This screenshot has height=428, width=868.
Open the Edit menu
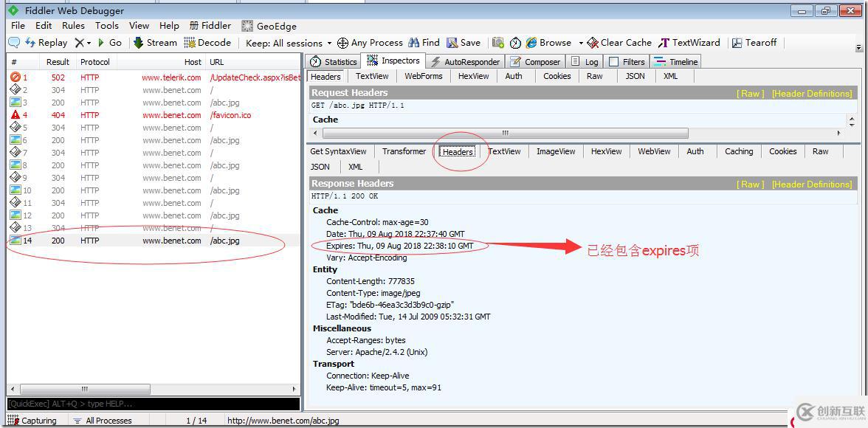click(x=43, y=26)
